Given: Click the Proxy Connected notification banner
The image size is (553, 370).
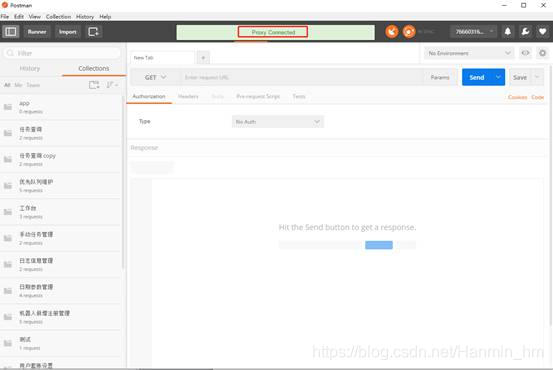Looking at the screenshot, I should pos(275,32).
